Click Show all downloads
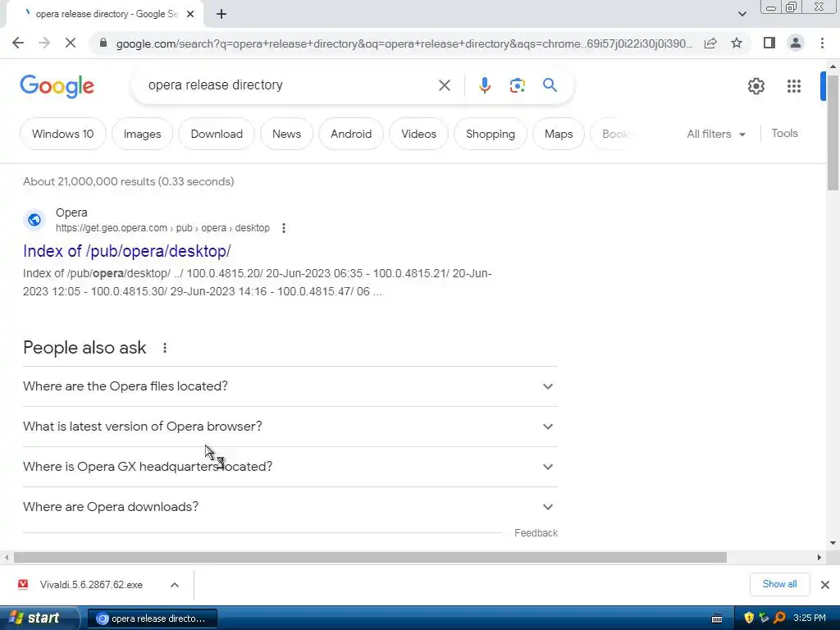This screenshot has height=630, width=840. [779, 584]
